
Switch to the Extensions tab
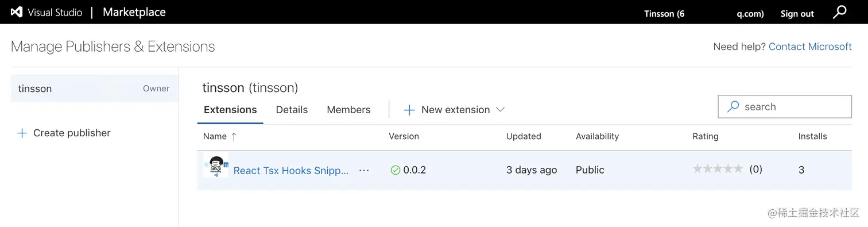pyautogui.click(x=230, y=110)
